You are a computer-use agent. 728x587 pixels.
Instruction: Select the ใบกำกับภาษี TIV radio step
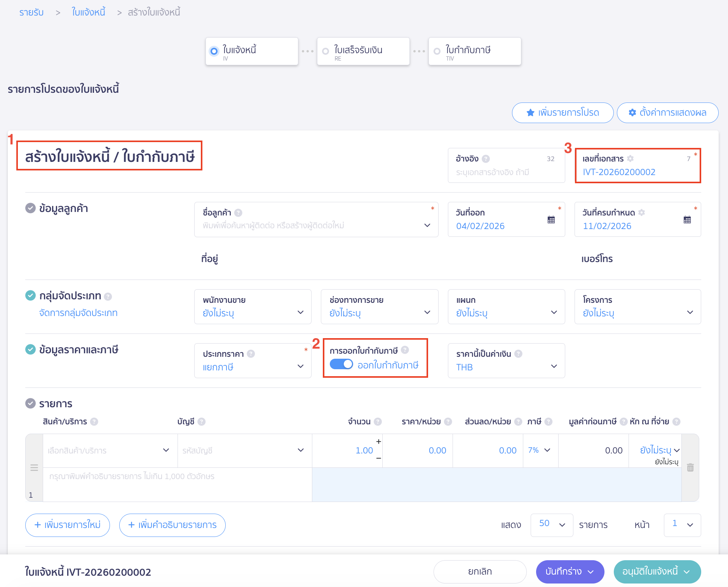pos(437,51)
